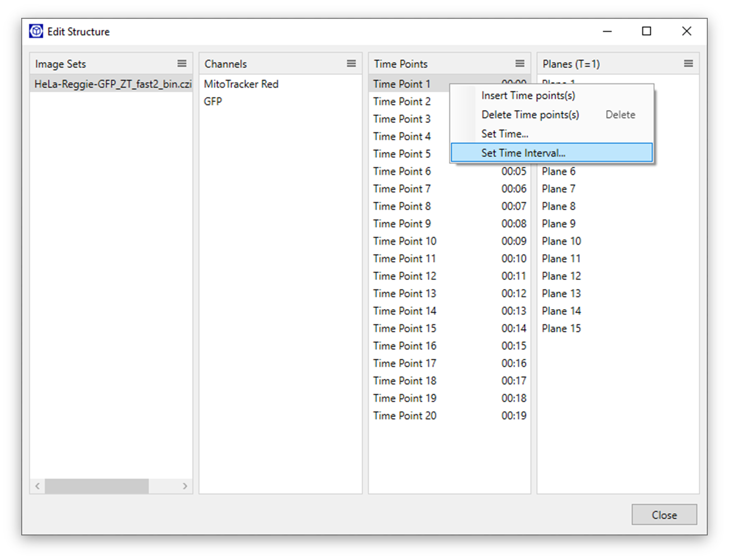Select Plane 15 in the Planes list
The image size is (729, 560).
pyautogui.click(x=561, y=328)
